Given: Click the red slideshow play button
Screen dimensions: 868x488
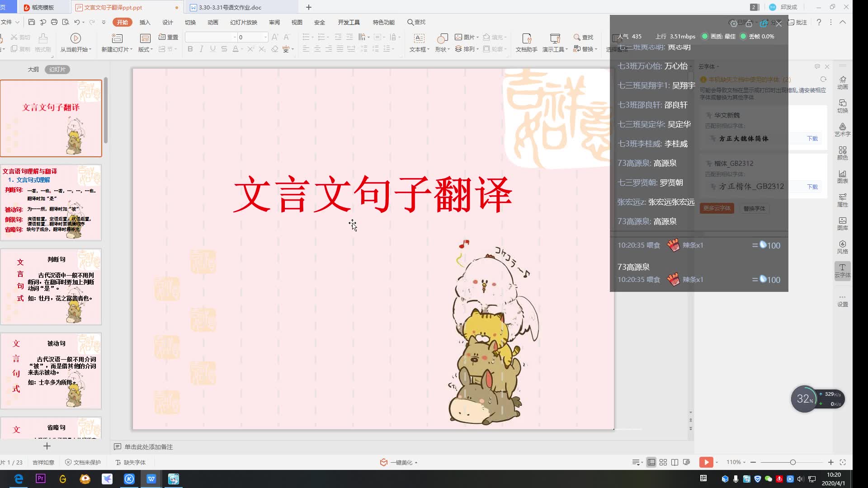Looking at the screenshot, I should tap(706, 462).
